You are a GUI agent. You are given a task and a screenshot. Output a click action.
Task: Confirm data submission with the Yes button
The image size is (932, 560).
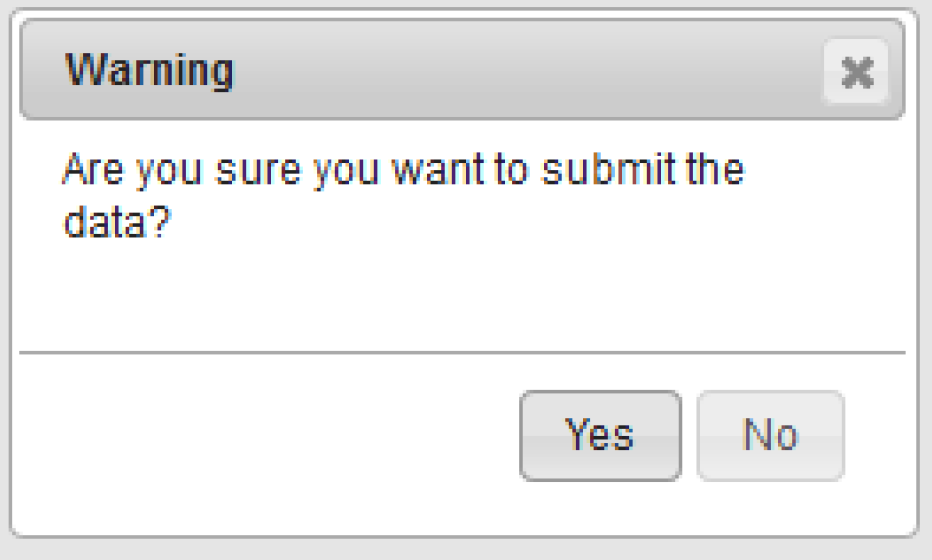tap(600, 435)
